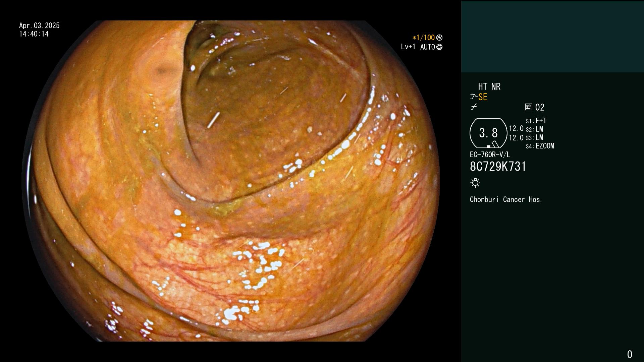The width and height of the screenshot is (644, 362).
Task: Click the date Apr.03.2025
Action: point(39,25)
